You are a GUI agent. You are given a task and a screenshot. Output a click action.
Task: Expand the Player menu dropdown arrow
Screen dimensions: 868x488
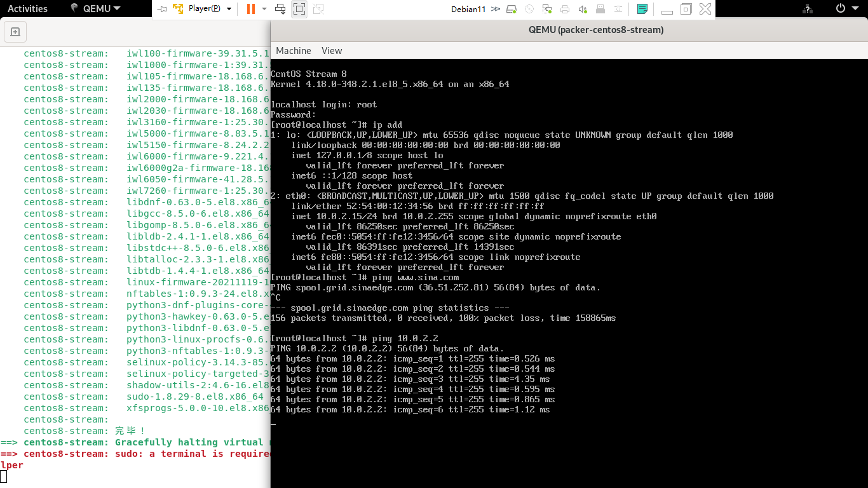229,9
